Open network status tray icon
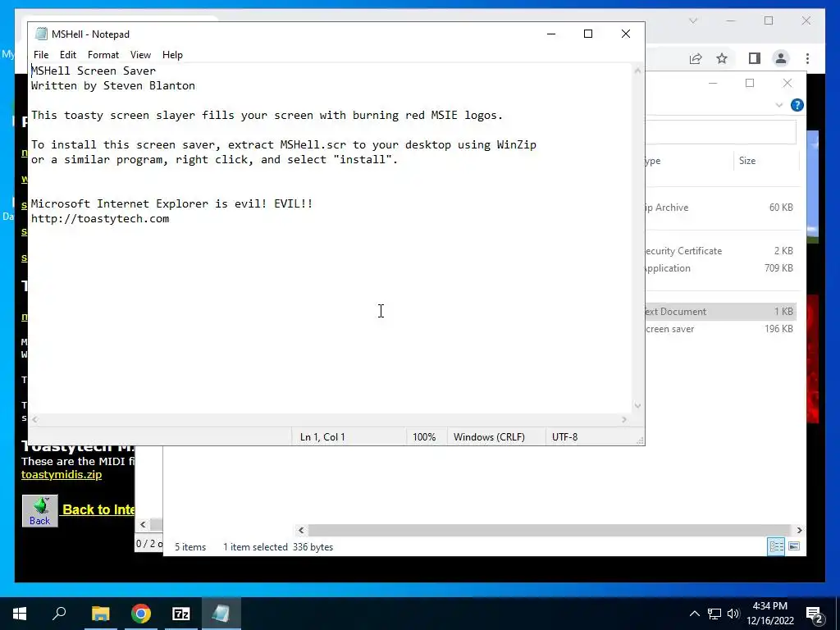Image resolution: width=840 pixels, height=630 pixels. 714,614
